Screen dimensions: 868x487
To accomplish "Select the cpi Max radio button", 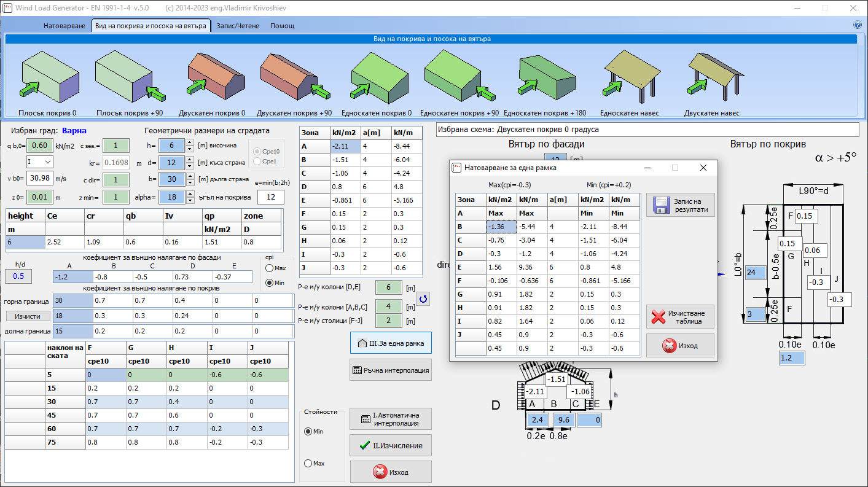I will pos(270,268).
